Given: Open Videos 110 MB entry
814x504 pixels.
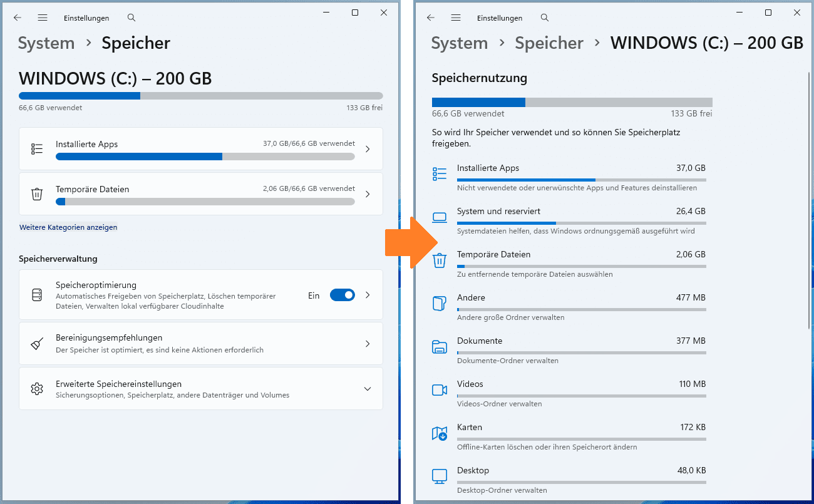Looking at the screenshot, I should coord(569,394).
